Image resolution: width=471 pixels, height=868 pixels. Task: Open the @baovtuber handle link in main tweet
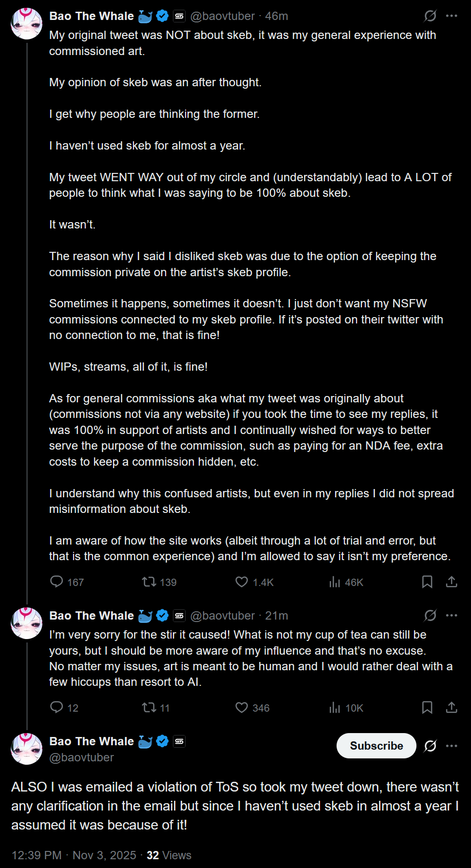[x=82, y=757]
